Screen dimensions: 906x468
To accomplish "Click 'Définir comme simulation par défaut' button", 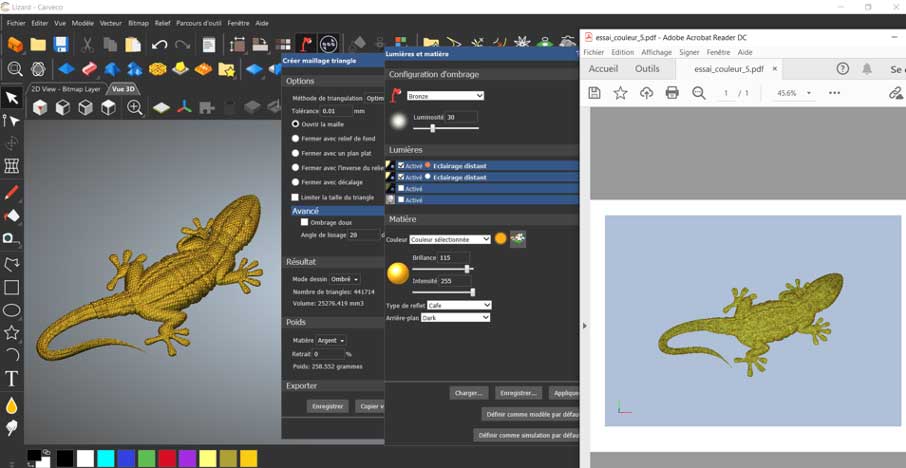I will (526, 435).
